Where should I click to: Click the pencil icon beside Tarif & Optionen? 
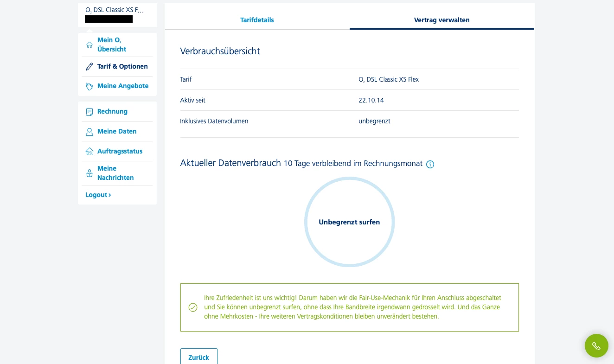[90, 67]
